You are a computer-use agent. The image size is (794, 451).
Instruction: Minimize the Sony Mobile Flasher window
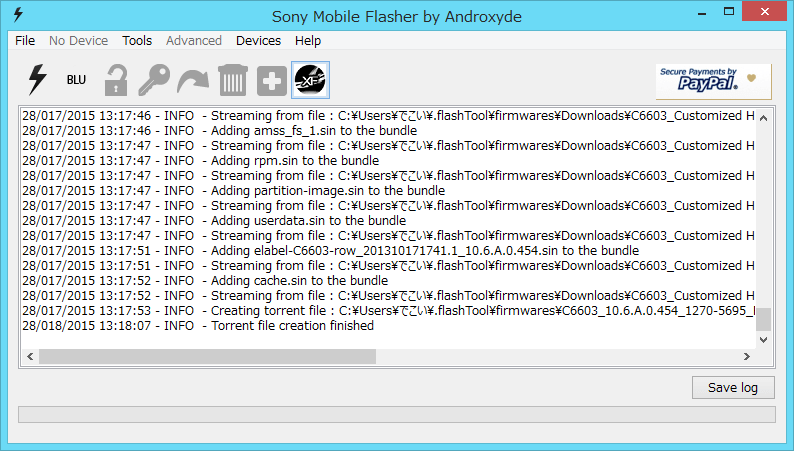(x=702, y=13)
